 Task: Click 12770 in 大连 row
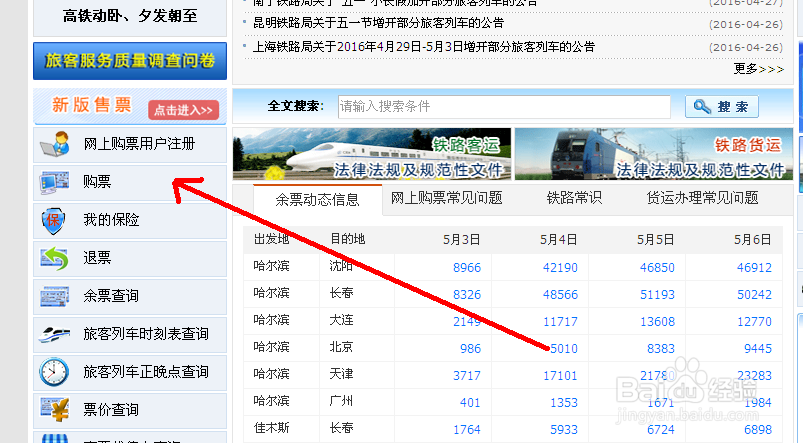754,322
